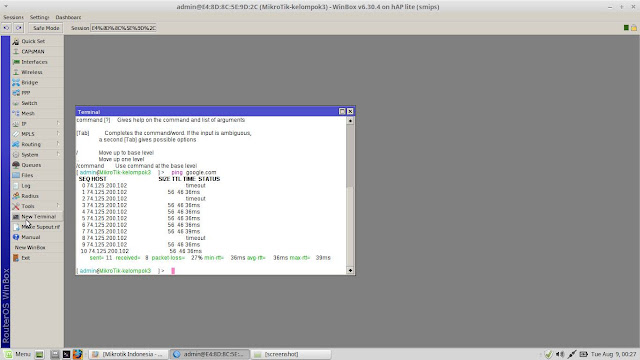The height and width of the screenshot is (360, 640).
Task: Click 'packet-loss= 27%' in terminal output
Action: click(177, 258)
